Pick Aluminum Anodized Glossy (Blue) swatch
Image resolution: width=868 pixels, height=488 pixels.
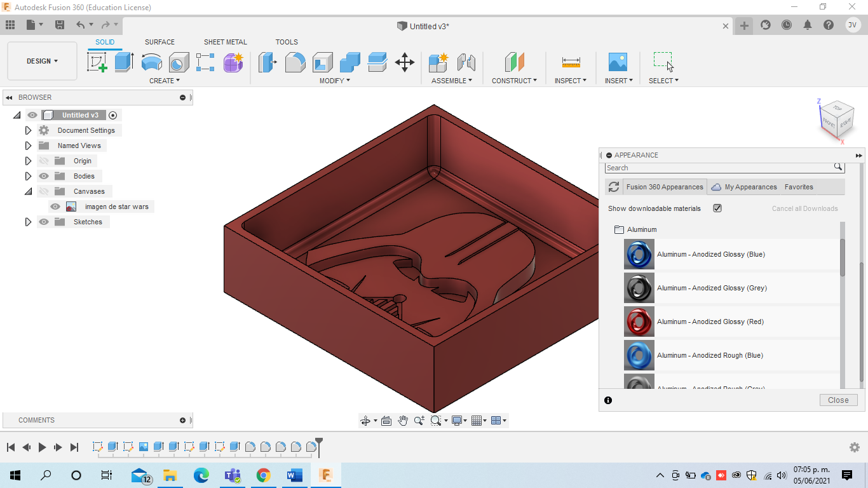[x=639, y=254]
